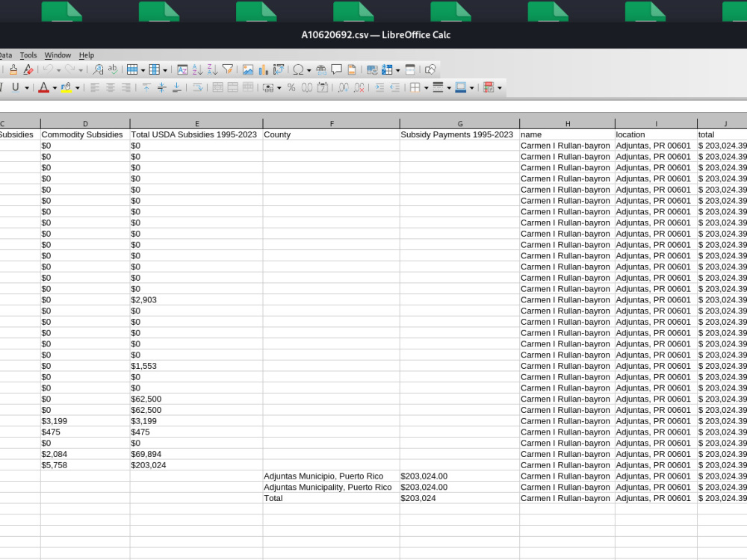Image resolution: width=747 pixels, height=560 pixels.
Task: Align cell content to top
Action: click(146, 87)
